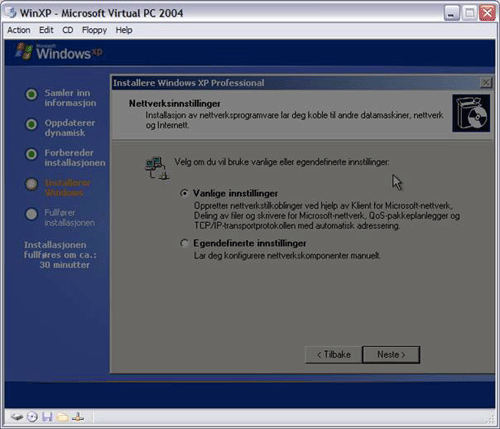The height and width of the screenshot is (429, 500).
Task: Select the Vanlige innstillinger radio button
Action: pos(184,193)
